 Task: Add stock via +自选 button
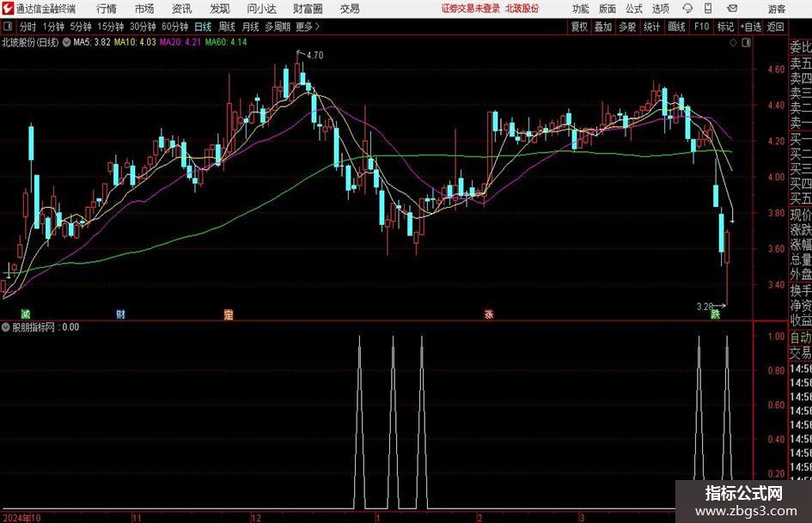(751, 27)
